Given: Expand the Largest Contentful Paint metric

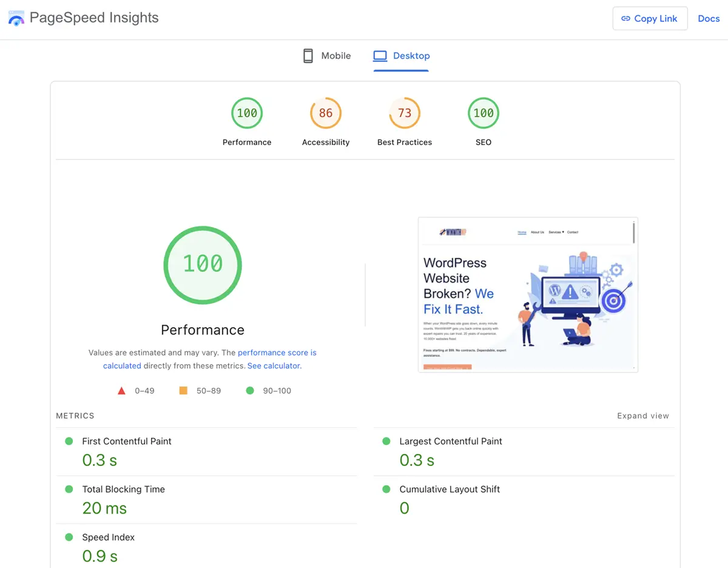Looking at the screenshot, I should pos(450,441).
